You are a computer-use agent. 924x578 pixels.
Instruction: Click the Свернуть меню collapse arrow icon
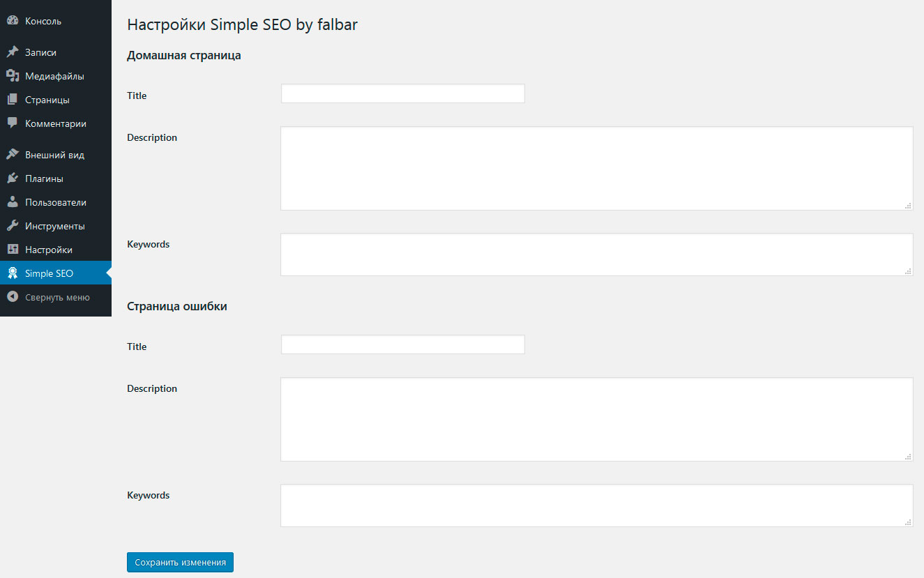[x=13, y=297]
